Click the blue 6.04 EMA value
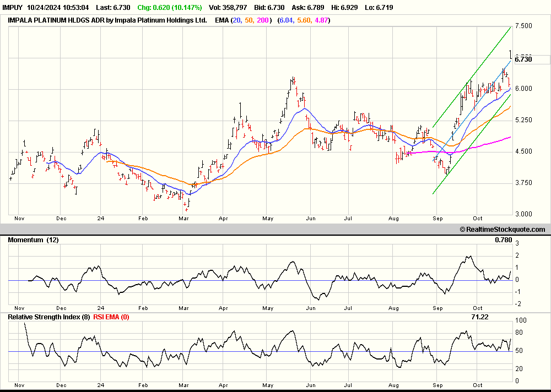Image resolution: width=551 pixels, height=392 pixels. tap(286, 20)
